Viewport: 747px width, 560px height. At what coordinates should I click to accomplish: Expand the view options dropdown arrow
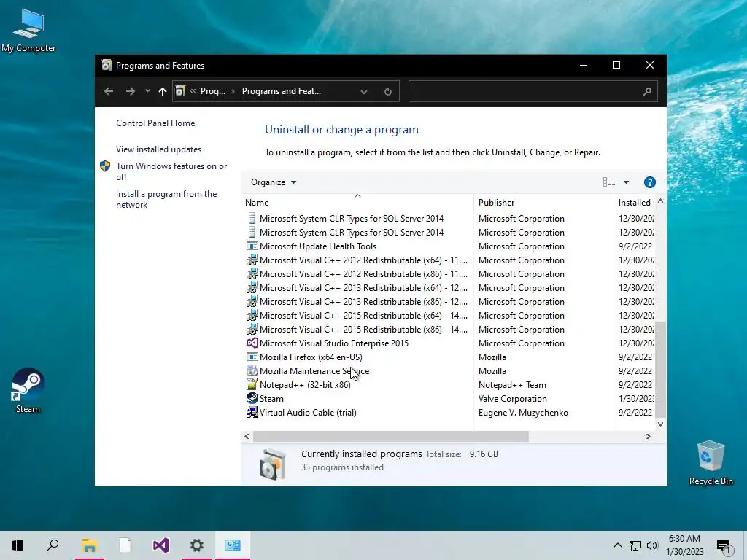click(626, 182)
